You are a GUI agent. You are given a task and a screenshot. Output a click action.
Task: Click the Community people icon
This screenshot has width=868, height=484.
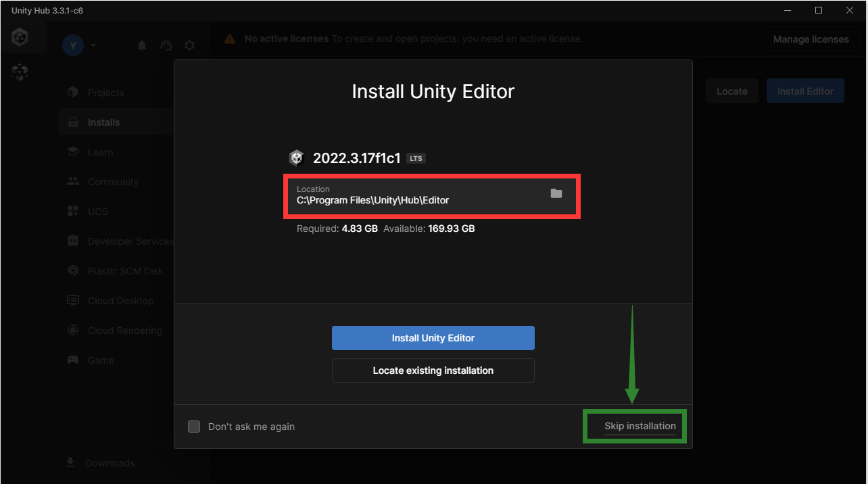click(x=73, y=182)
